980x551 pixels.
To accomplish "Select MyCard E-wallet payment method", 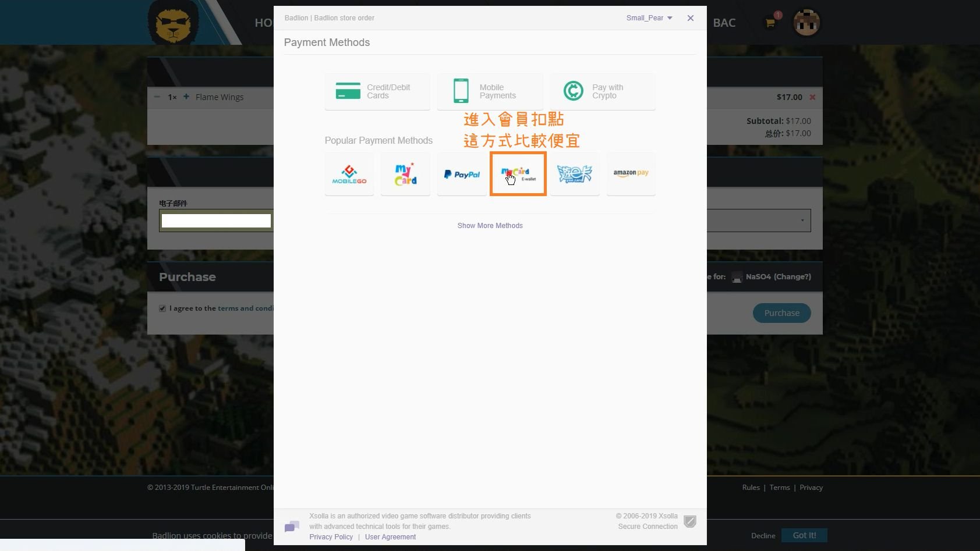I will [518, 174].
